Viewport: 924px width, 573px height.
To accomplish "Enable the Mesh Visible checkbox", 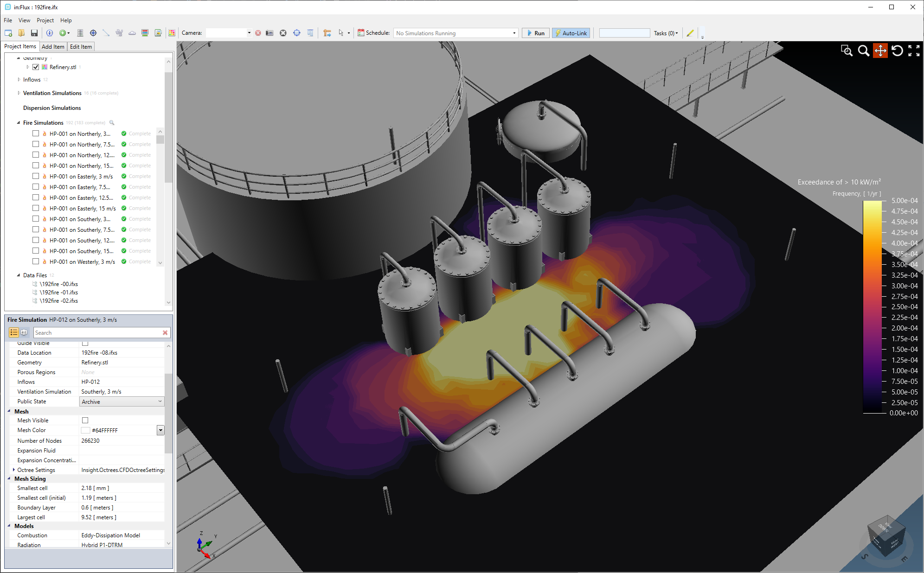I will coord(85,420).
